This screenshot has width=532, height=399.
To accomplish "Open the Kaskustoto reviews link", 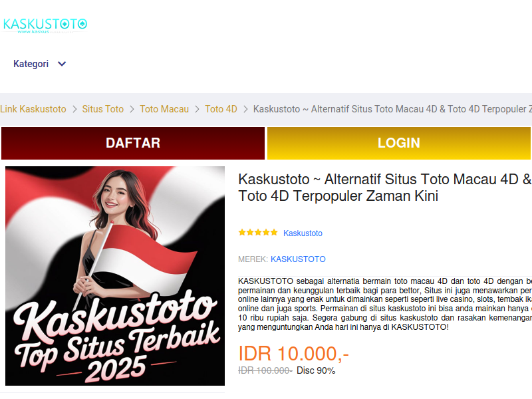I will pyautogui.click(x=303, y=233).
